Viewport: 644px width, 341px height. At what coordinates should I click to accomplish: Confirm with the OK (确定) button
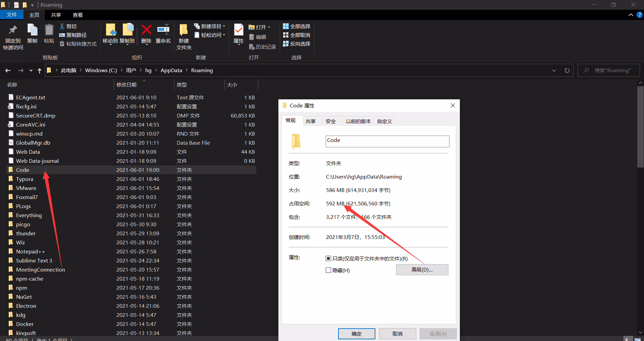pos(357,334)
